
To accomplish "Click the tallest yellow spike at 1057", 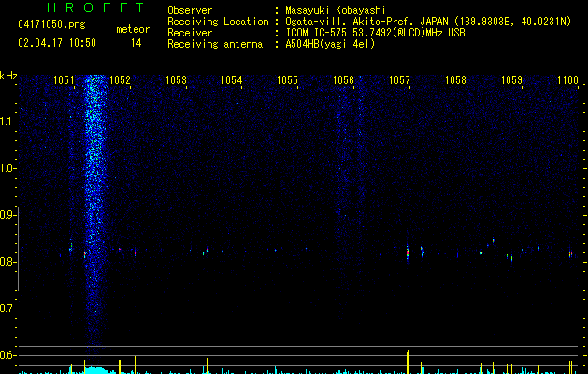I will pos(408,361).
